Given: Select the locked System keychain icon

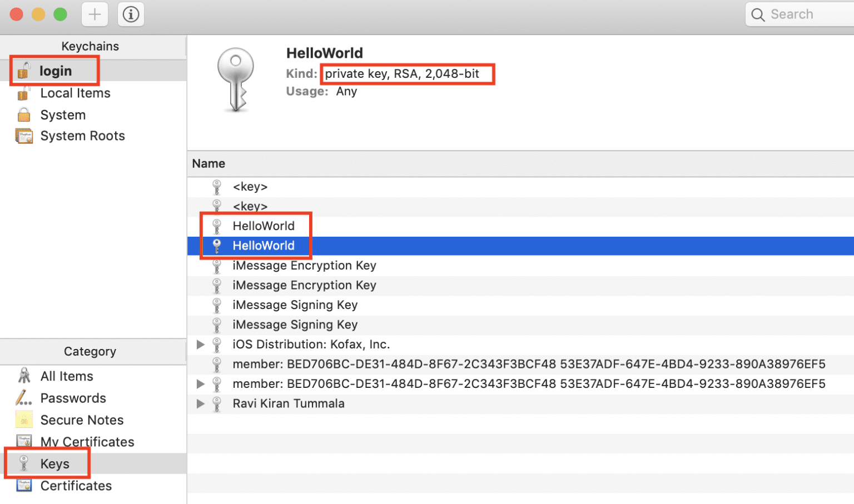Looking at the screenshot, I should [24, 115].
